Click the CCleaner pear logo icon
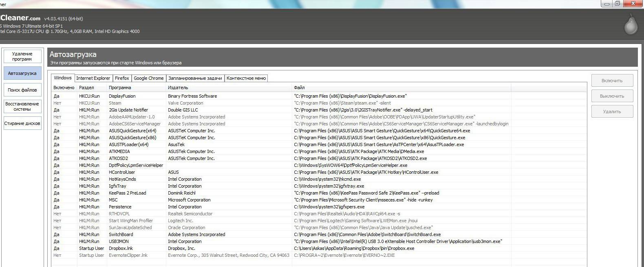 (631, 24)
